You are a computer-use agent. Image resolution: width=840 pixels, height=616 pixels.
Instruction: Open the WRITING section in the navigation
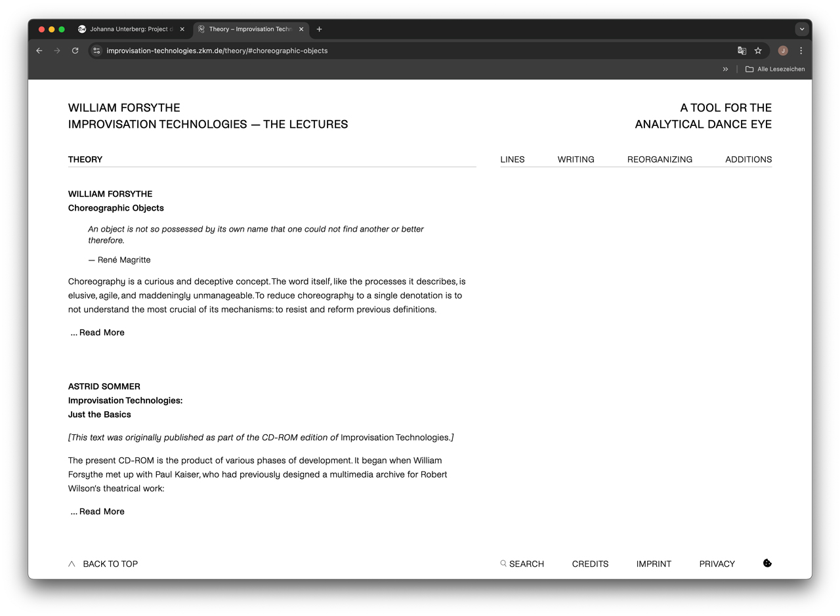576,159
